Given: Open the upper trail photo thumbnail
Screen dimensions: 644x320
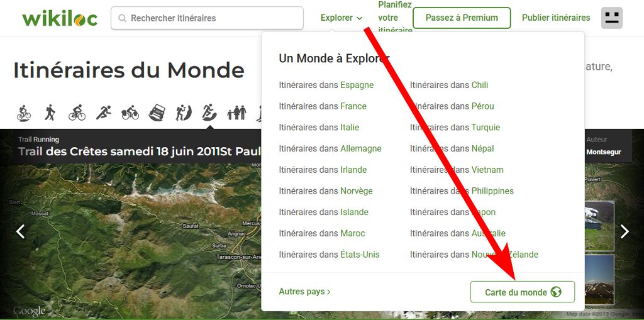Looking at the screenshot, I should tap(599, 226).
